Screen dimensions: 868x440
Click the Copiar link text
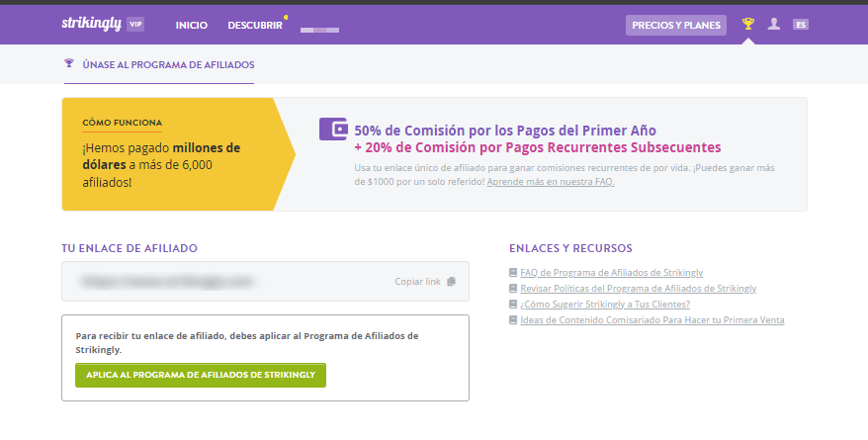[417, 282]
